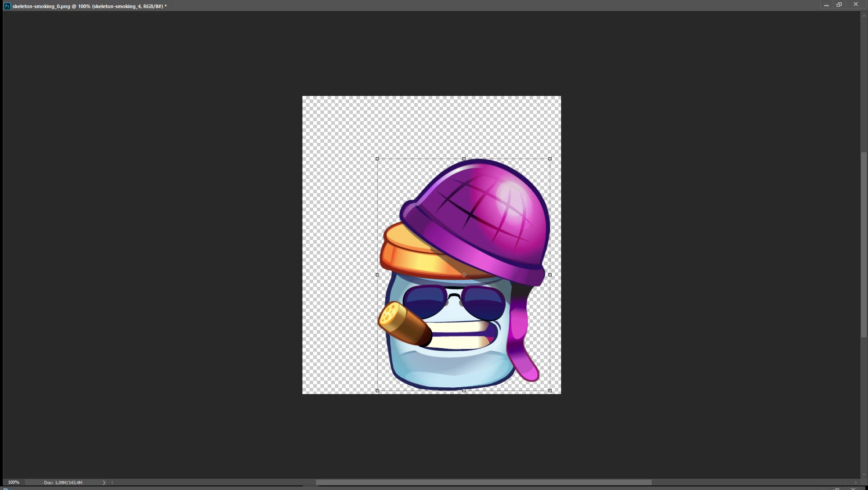Restore down the document window
This screenshot has height=490, width=868.
839,5
